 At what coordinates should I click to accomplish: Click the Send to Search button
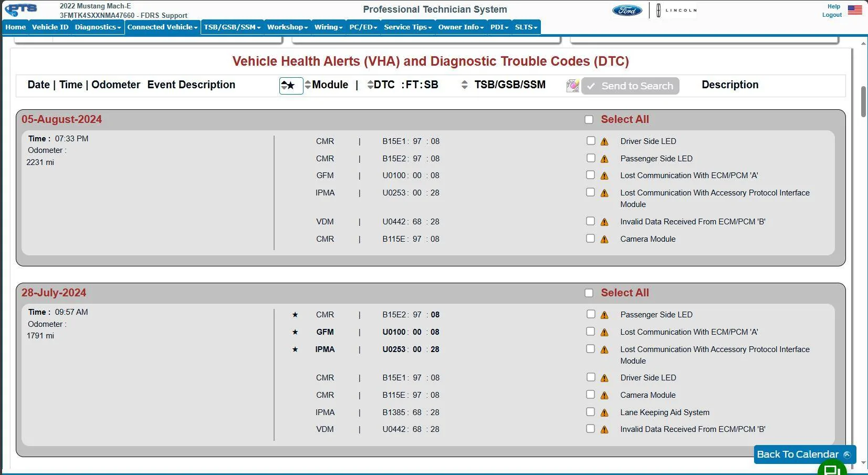point(630,86)
